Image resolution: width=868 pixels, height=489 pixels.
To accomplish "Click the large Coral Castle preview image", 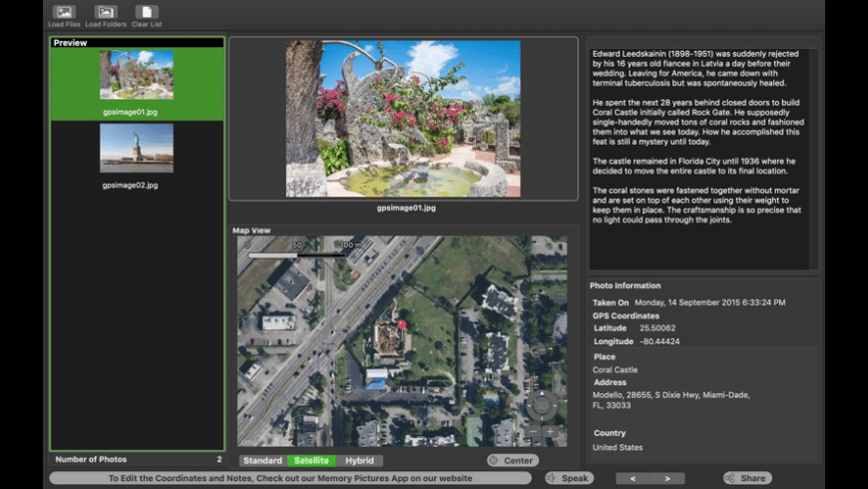I will click(x=403, y=119).
